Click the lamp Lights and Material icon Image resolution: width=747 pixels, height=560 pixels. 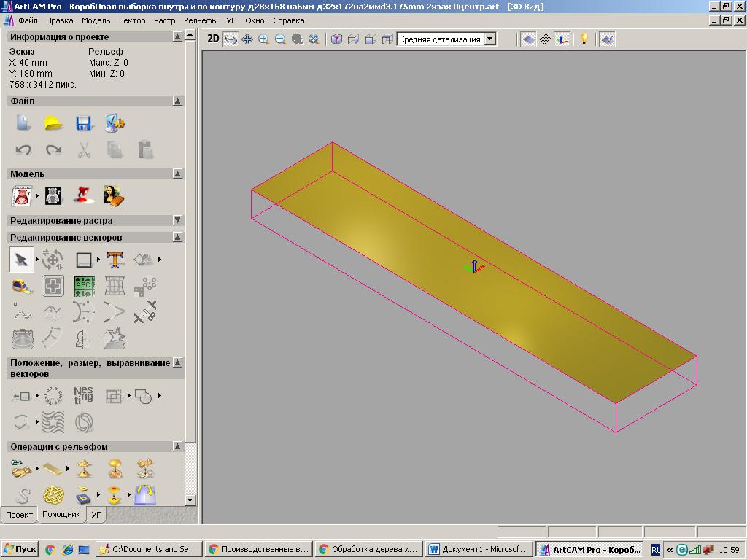[83, 195]
